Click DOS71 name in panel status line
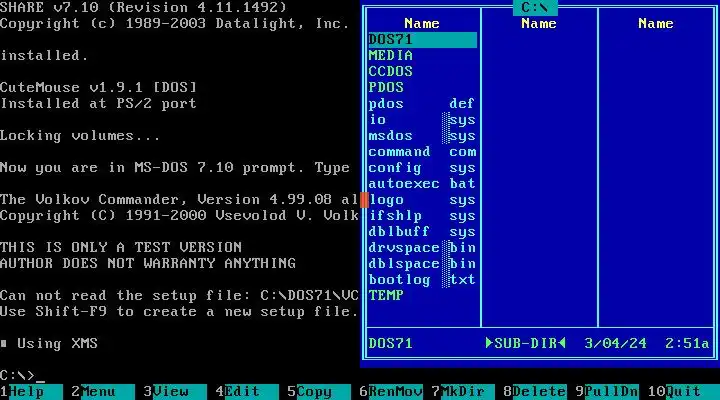Image resolution: width=720 pixels, height=400 pixels. [x=391, y=344]
